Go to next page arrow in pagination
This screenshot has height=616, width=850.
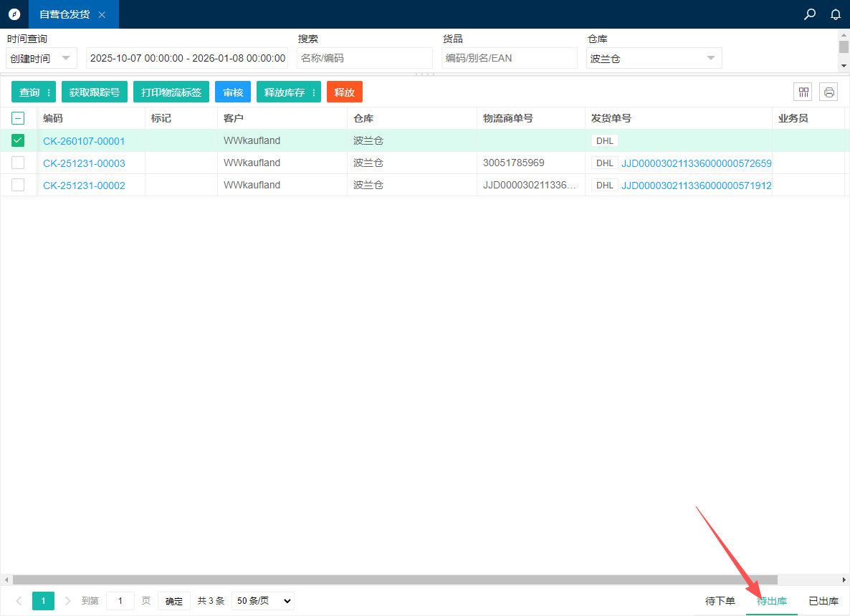[68, 601]
